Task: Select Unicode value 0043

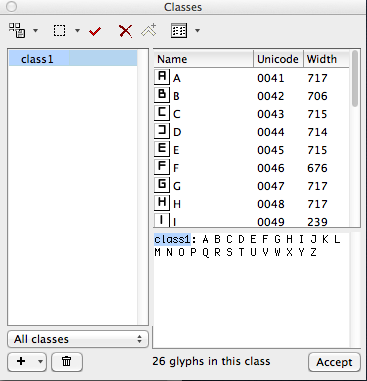Action: coord(271,114)
